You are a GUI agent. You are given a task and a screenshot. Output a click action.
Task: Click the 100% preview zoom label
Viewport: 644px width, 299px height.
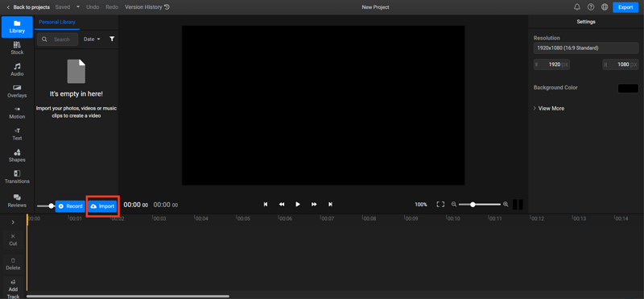(420, 205)
